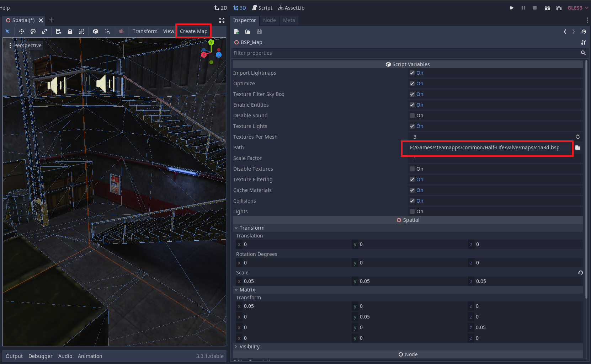The height and width of the screenshot is (364, 591).
Task: Uncheck the Cache Materials checkbox
Action: click(412, 190)
